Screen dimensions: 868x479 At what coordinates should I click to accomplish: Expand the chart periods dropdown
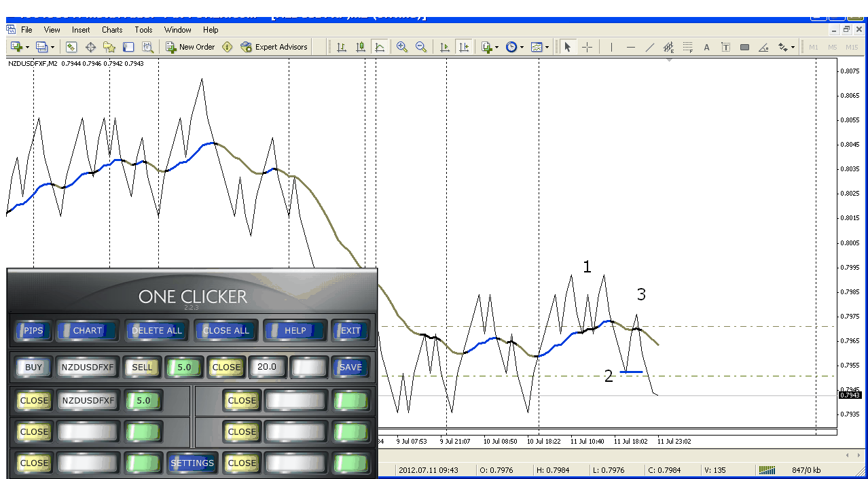[522, 47]
